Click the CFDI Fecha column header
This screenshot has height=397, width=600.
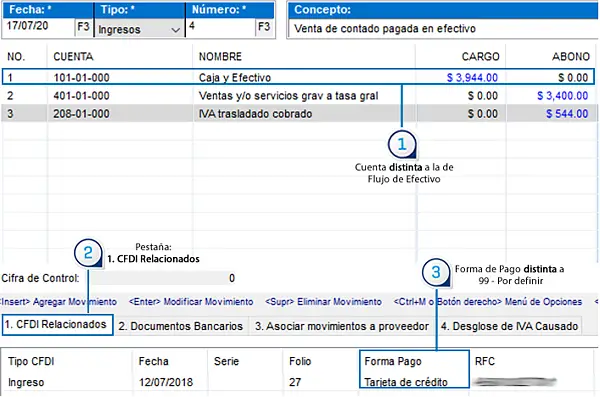(x=153, y=361)
